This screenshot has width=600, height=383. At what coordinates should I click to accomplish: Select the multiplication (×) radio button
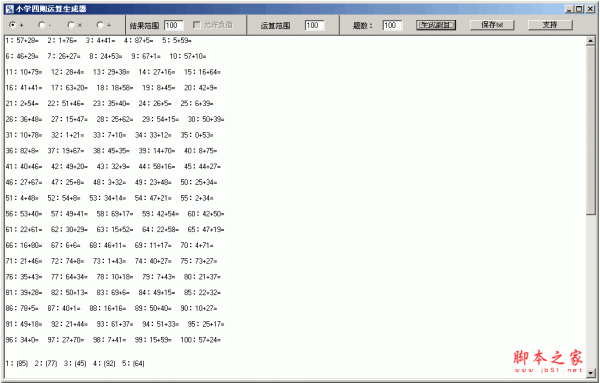tap(71, 25)
